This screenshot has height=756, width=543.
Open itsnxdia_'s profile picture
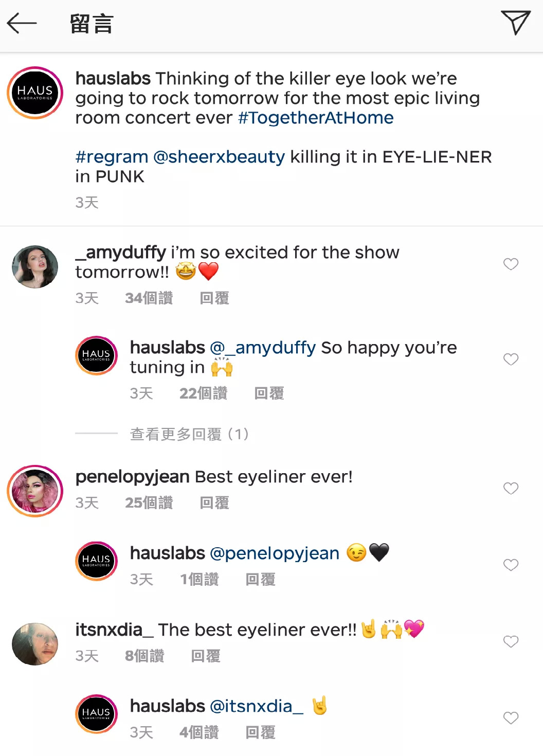pos(35,644)
